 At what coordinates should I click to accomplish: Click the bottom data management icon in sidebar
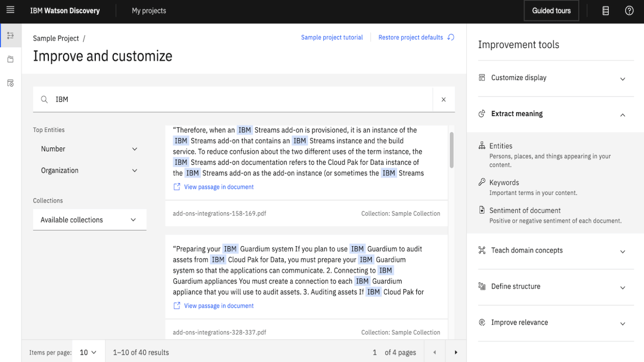tap(10, 83)
